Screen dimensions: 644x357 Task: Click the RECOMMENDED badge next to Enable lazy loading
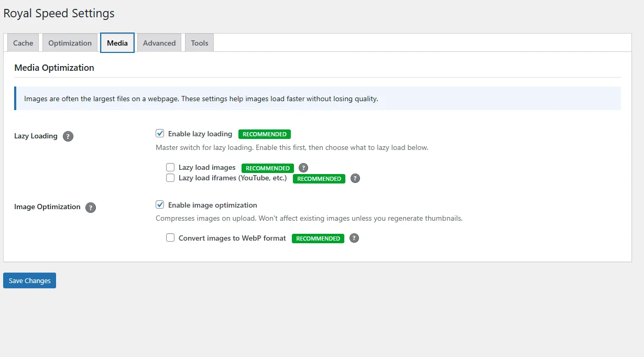pyautogui.click(x=265, y=134)
